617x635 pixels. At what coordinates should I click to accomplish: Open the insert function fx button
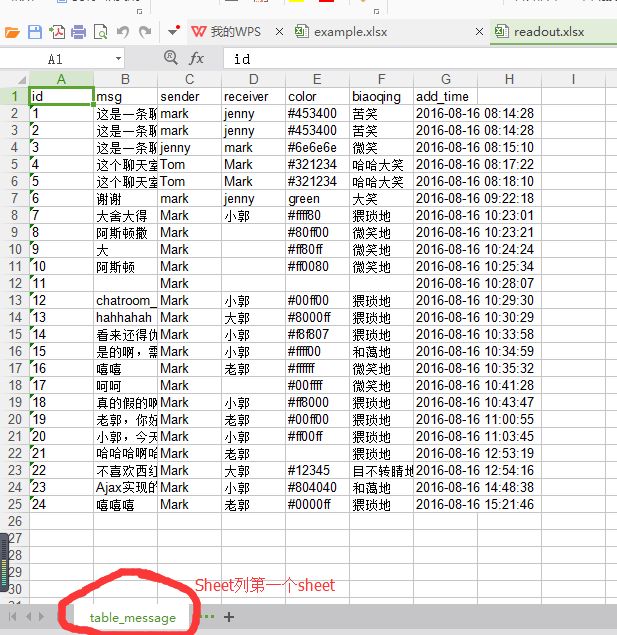tap(196, 59)
